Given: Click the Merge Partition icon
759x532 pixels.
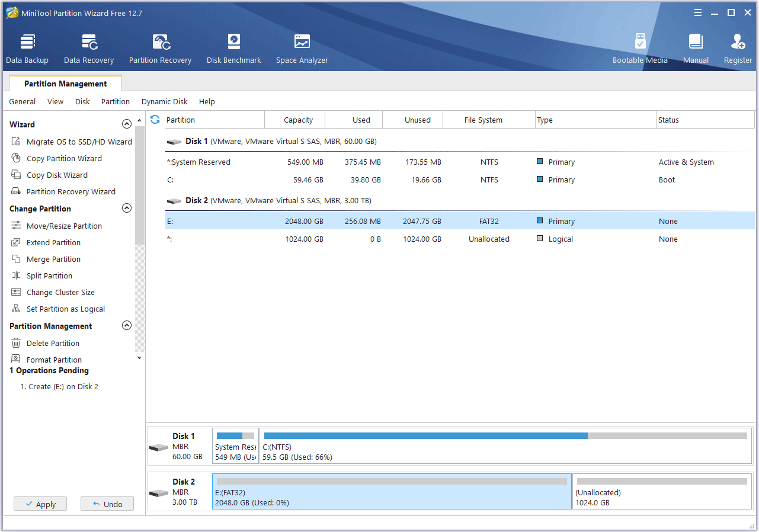Looking at the screenshot, I should [x=16, y=259].
